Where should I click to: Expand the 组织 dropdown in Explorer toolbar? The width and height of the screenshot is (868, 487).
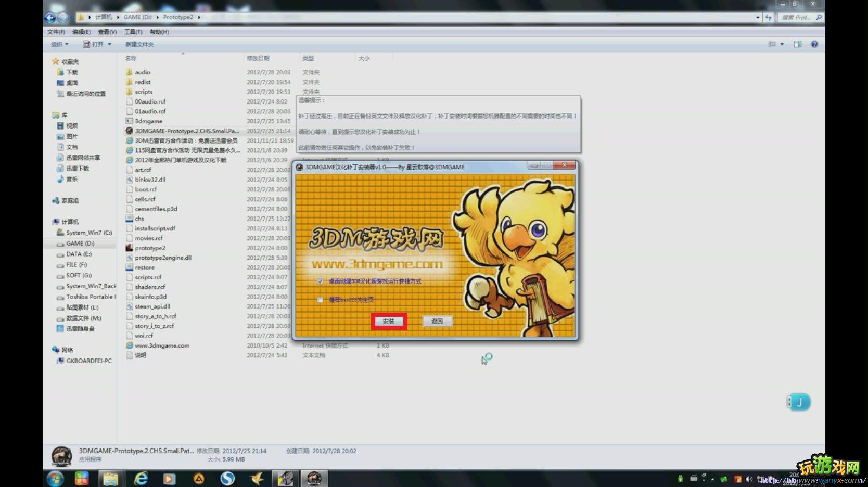59,44
